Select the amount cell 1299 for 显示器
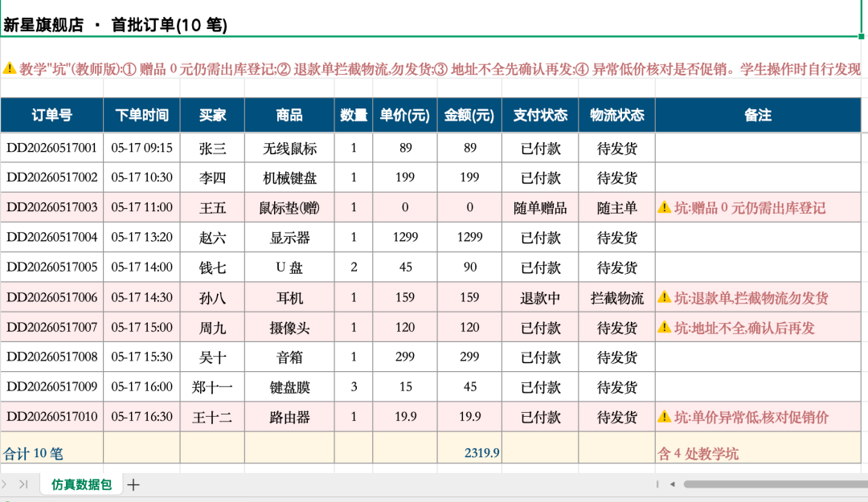The width and height of the screenshot is (868, 502). [x=469, y=237]
